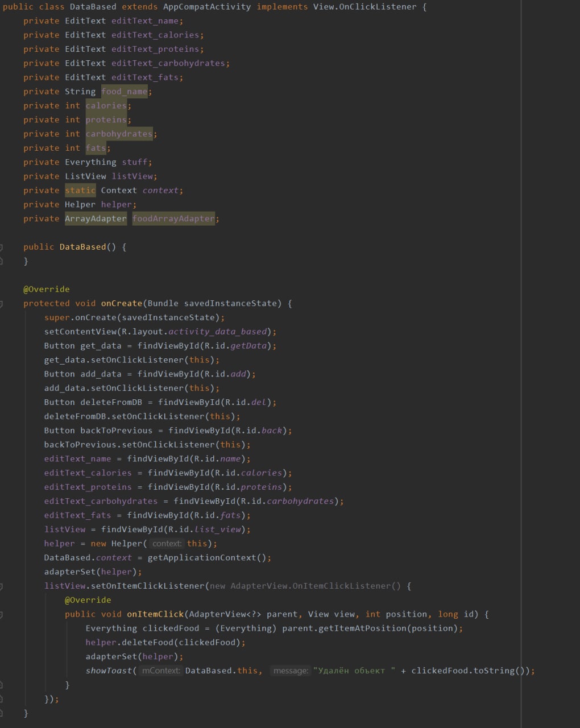Click the "Удалён объект" string literal

(x=354, y=671)
